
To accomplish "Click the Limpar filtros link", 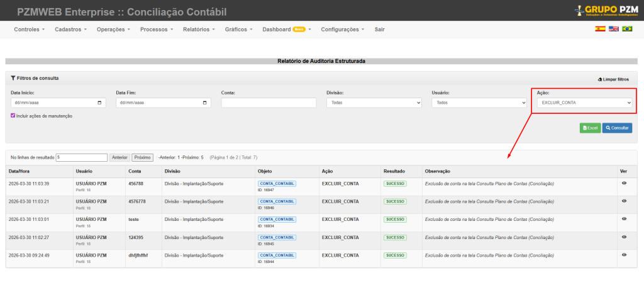I will coord(613,79).
